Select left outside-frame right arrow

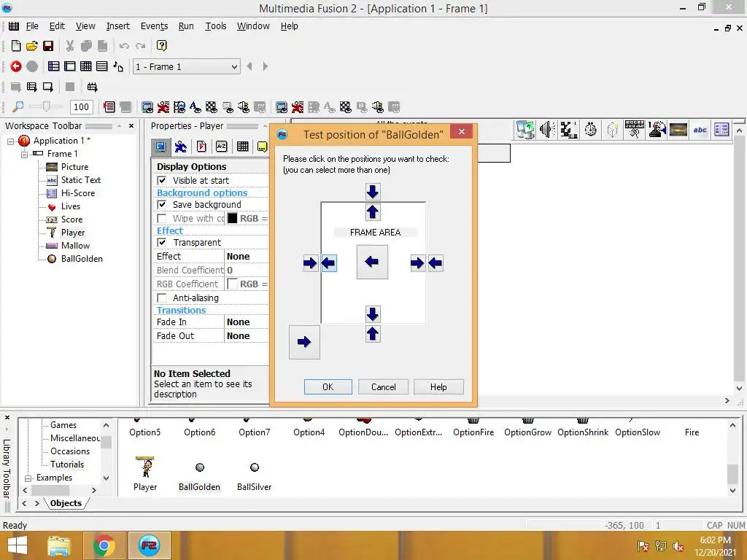tap(310, 262)
